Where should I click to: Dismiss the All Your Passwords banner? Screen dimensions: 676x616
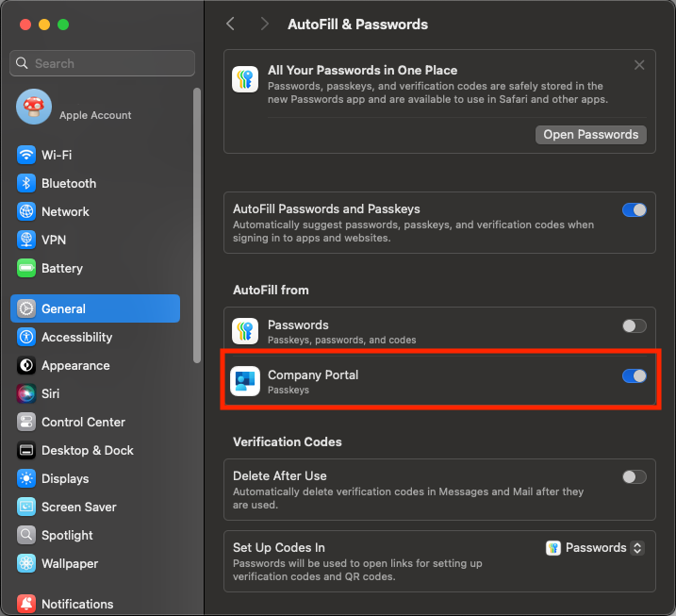click(x=639, y=65)
